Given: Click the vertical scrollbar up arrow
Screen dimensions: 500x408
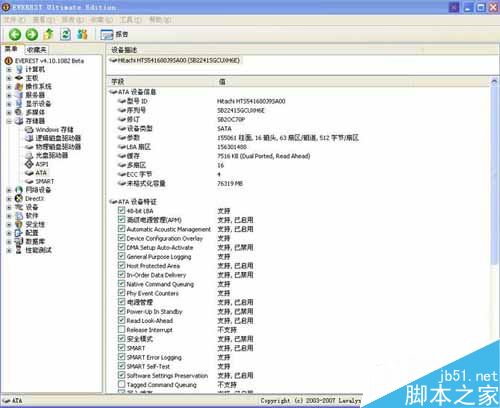Looking at the screenshot, I should click(494, 82).
